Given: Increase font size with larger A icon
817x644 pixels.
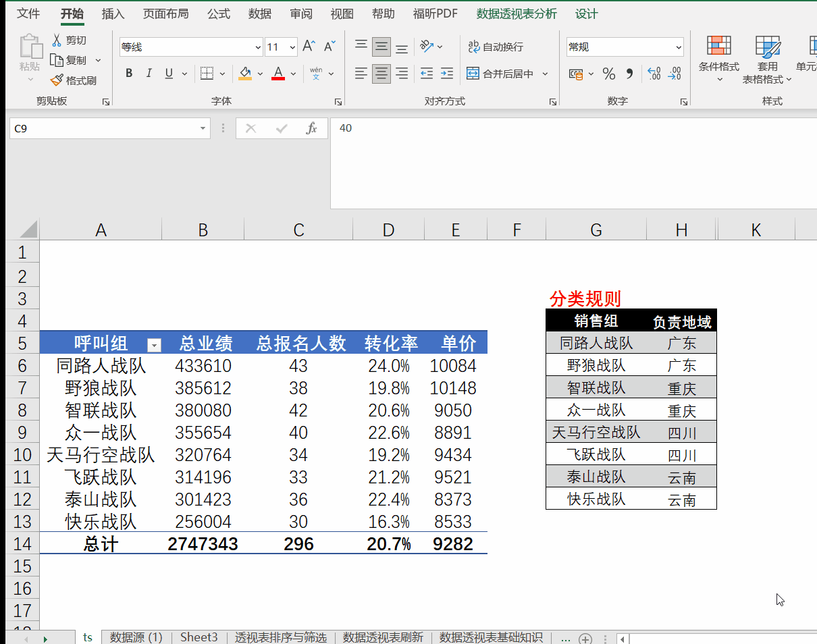Looking at the screenshot, I should click(x=309, y=46).
